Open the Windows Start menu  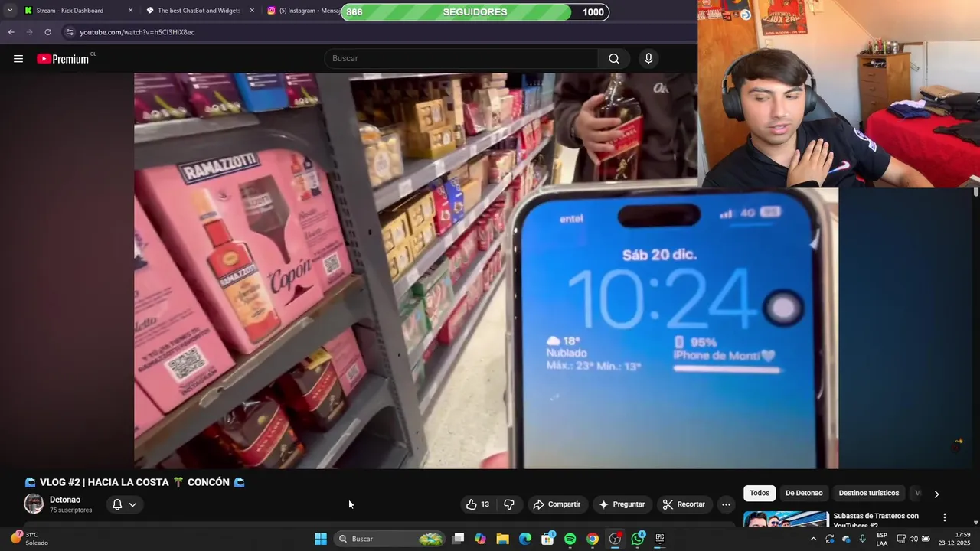[321, 539]
